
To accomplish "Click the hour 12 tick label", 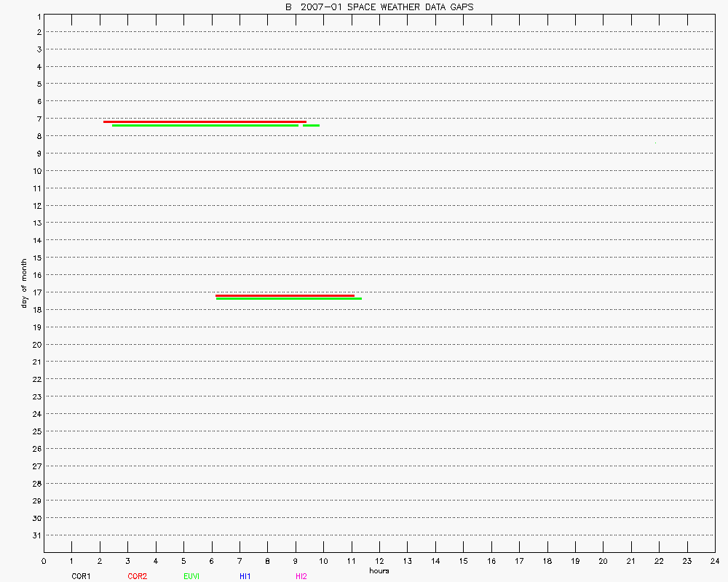I will [379, 561].
